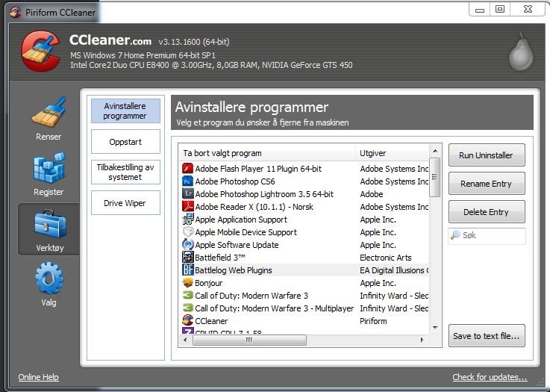Click EA Digital Illusions publisher cell
This screenshot has width=550, height=392.
[x=394, y=270]
